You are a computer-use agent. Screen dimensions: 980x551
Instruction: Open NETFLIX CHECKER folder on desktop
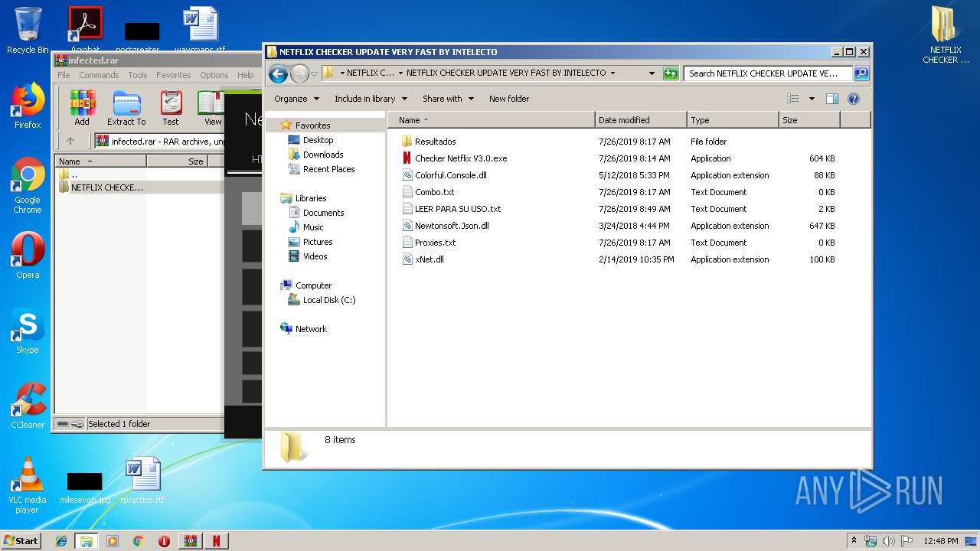(946, 35)
